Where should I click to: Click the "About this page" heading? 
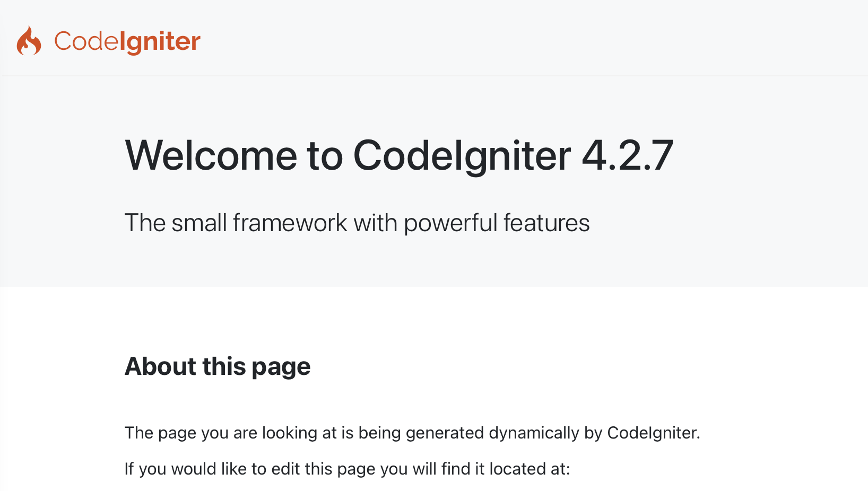click(218, 366)
